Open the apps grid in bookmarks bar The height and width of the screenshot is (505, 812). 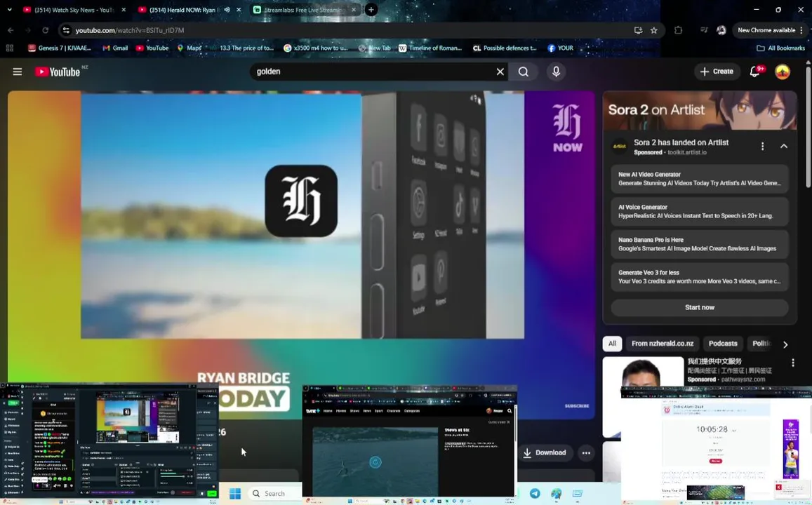[9, 48]
